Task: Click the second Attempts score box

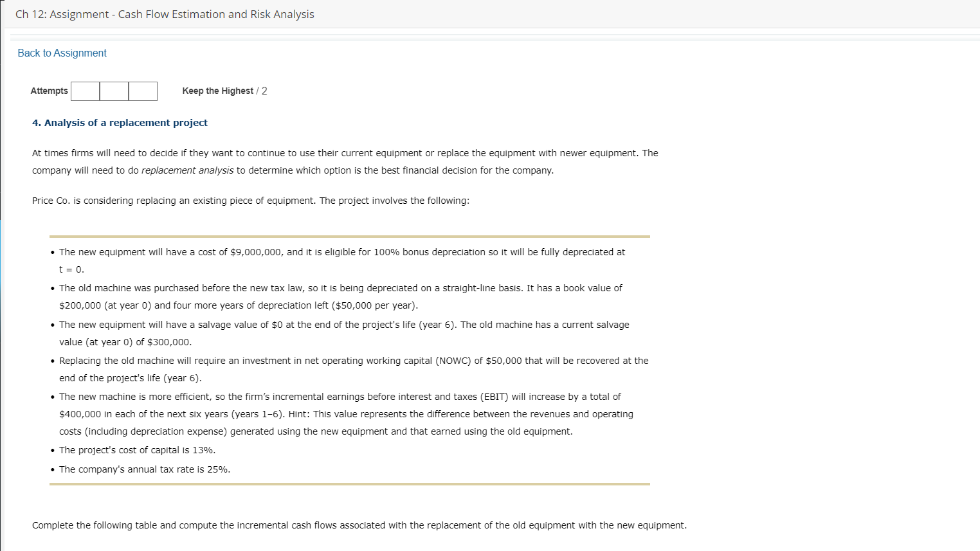Action: point(114,91)
